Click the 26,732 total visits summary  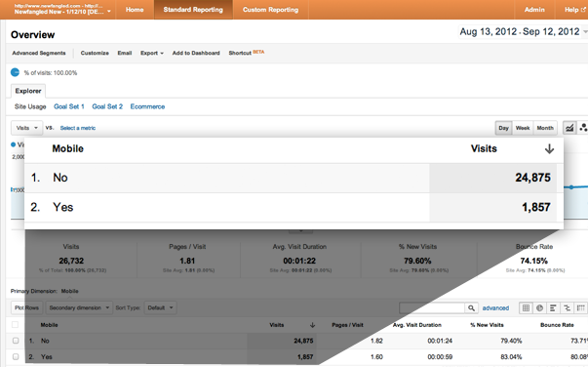tap(71, 261)
